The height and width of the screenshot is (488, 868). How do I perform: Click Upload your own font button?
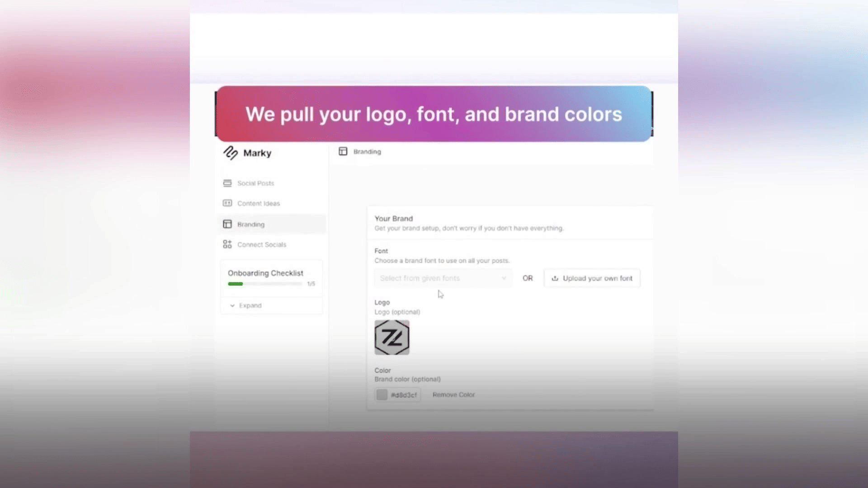coord(592,278)
